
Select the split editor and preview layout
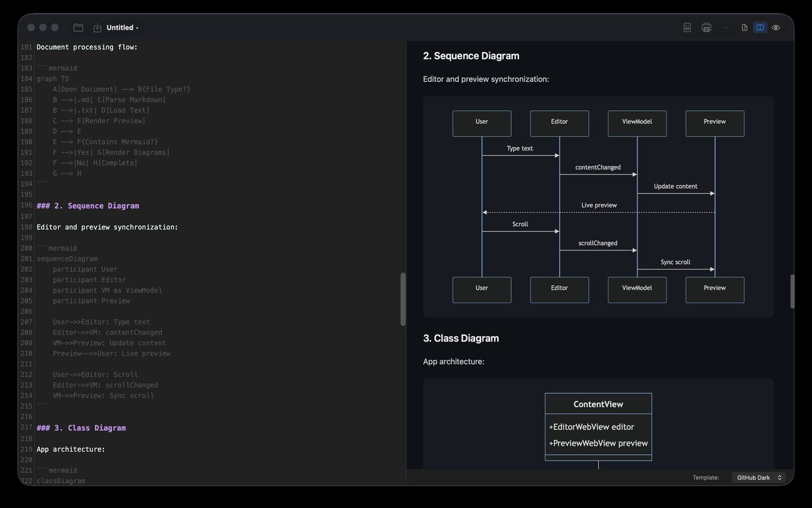click(x=760, y=28)
